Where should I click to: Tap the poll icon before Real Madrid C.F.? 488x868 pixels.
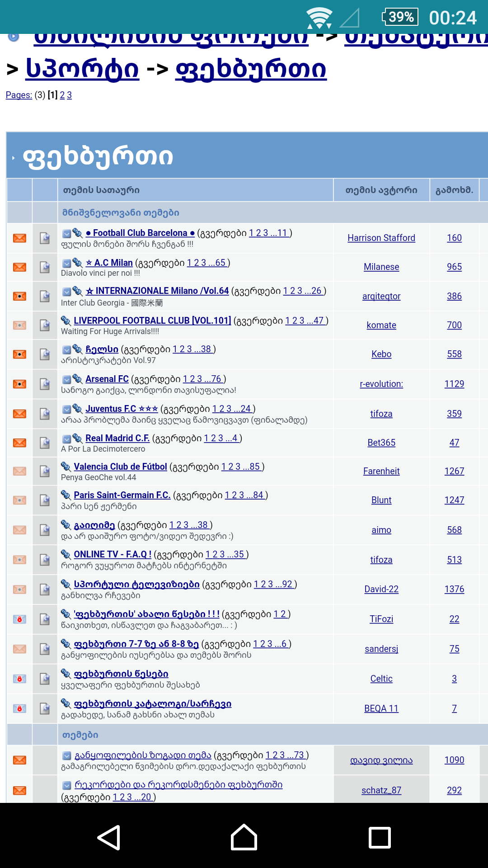(66, 439)
